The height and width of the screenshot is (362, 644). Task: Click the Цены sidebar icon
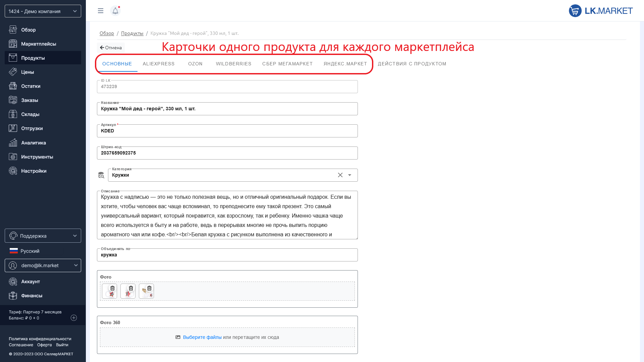tap(13, 72)
